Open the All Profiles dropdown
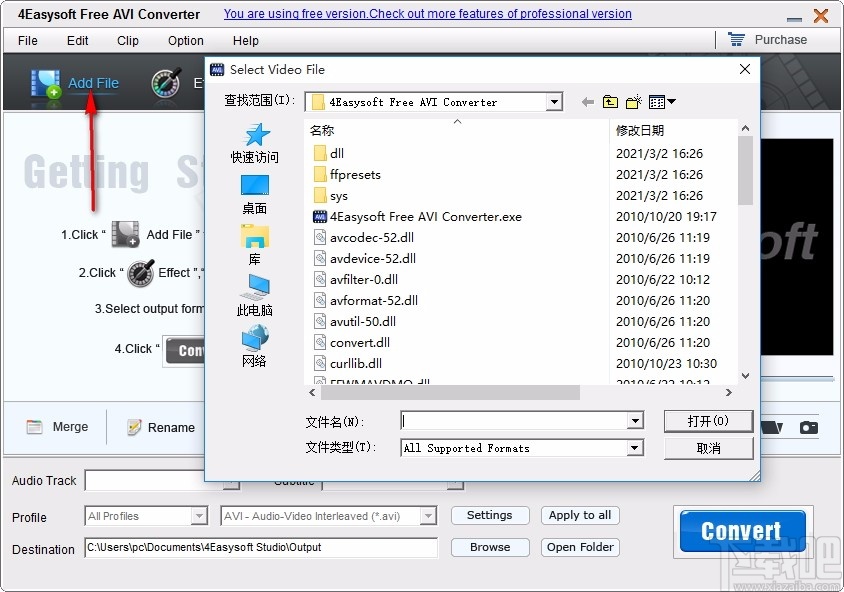 pyautogui.click(x=200, y=515)
